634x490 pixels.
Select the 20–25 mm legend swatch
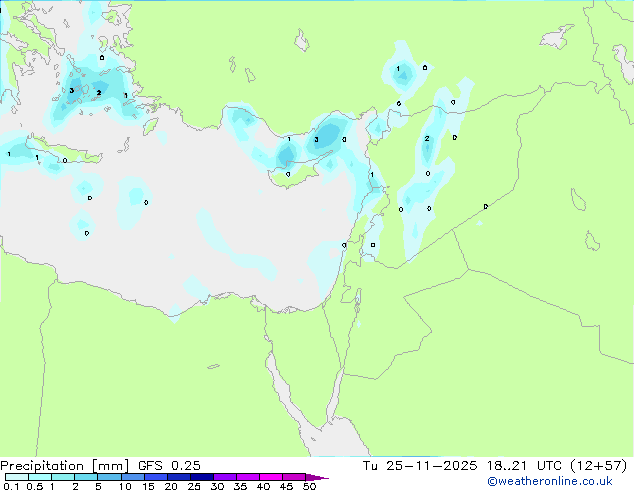click(x=179, y=477)
